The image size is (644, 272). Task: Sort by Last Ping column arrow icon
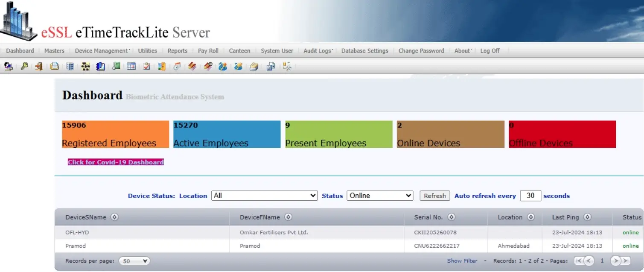point(587,217)
